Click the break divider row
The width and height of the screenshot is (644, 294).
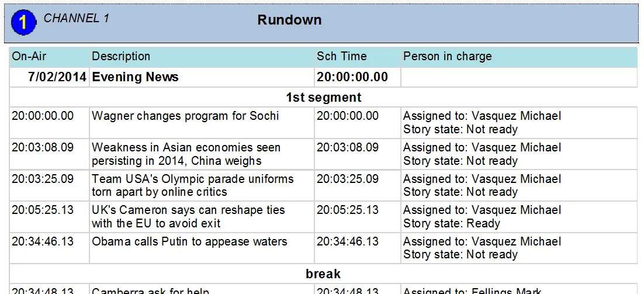[x=323, y=274]
